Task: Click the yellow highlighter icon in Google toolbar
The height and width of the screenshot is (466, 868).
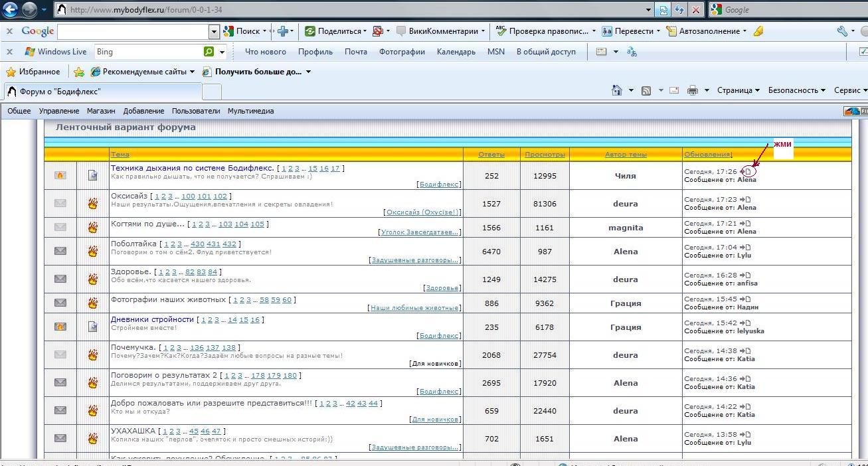Action: point(758,31)
